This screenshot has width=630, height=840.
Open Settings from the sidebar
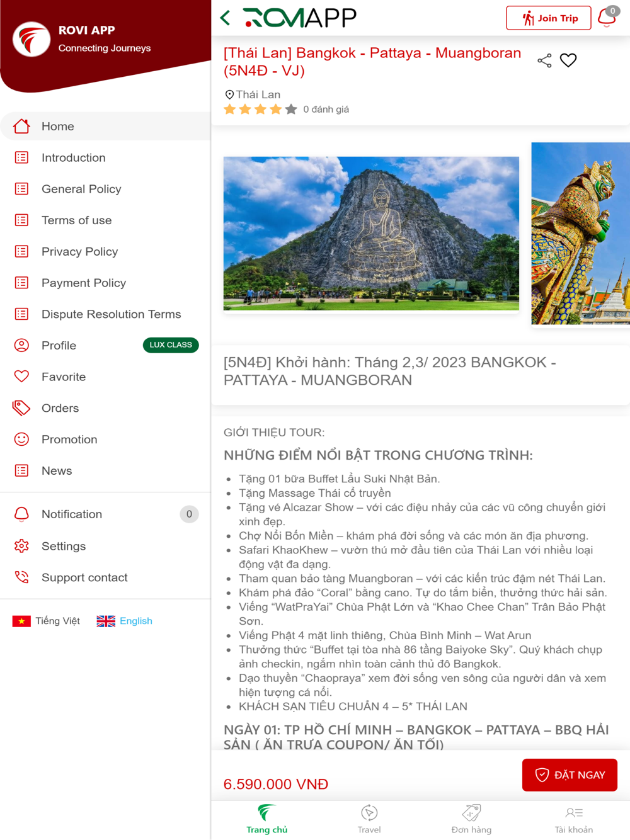coord(105,546)
